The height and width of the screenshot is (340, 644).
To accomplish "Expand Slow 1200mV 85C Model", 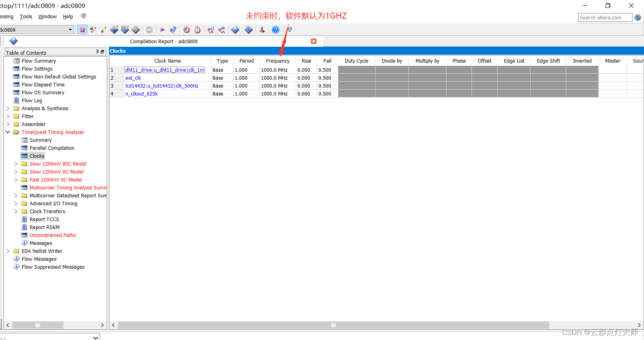I will pos(16,164).
